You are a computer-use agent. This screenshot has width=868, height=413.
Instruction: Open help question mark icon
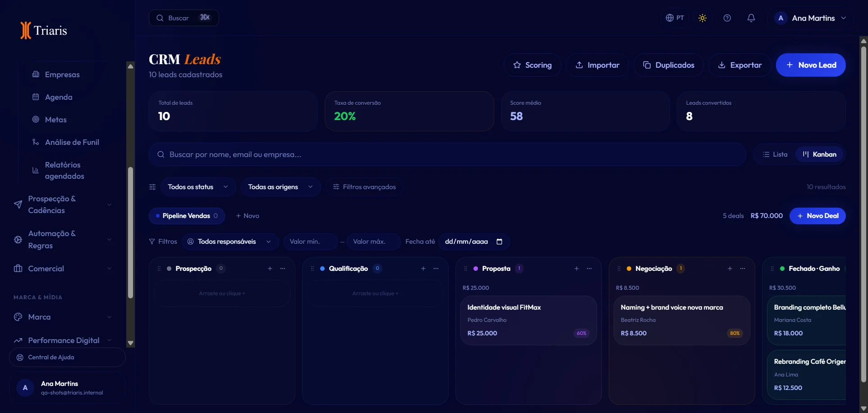[x=727, y=18]
